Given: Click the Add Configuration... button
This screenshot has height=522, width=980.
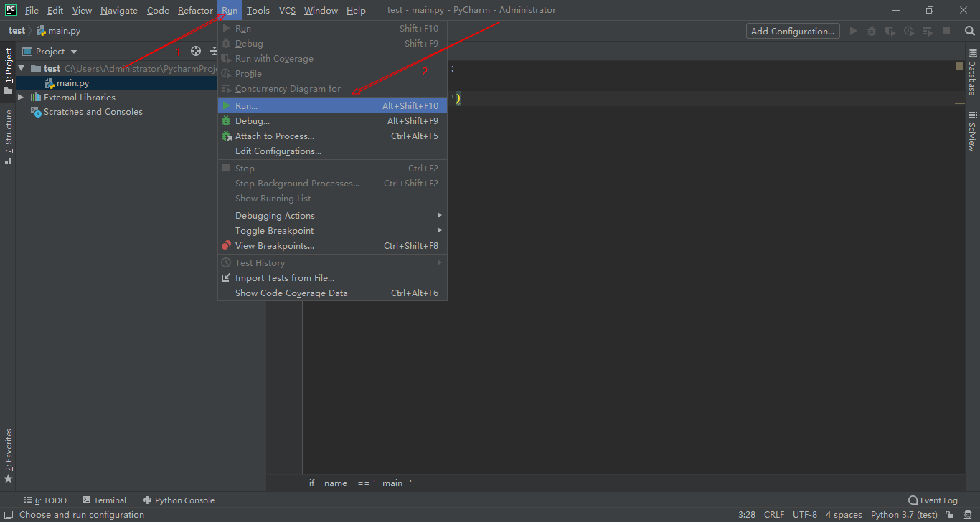Looking at the screenshot, I should tap(793, 31).
